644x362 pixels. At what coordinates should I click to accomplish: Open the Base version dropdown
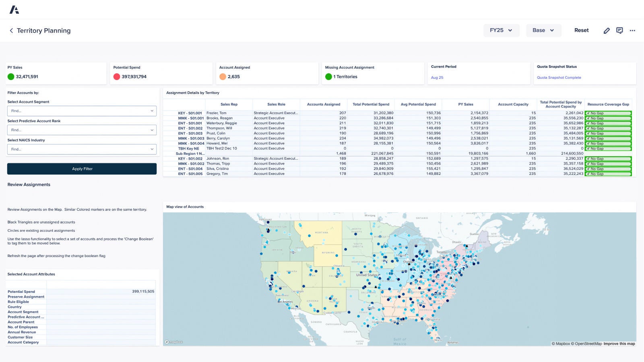(543, 30)
